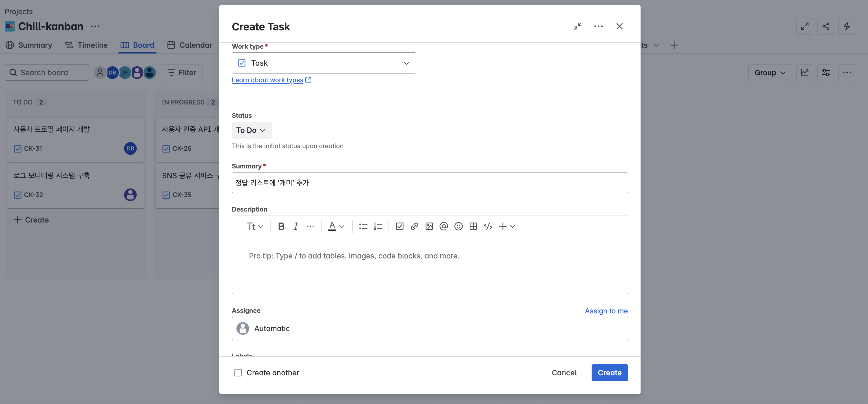868x404 pixels.
Task: Open the text color picker
Action: (x=336, y=226)
